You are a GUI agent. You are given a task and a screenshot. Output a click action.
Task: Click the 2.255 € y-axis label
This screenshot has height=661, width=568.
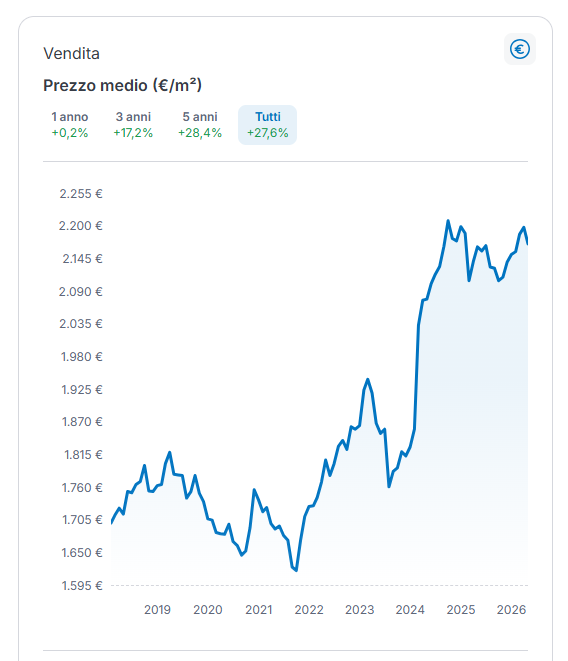[x=81, y=193]
